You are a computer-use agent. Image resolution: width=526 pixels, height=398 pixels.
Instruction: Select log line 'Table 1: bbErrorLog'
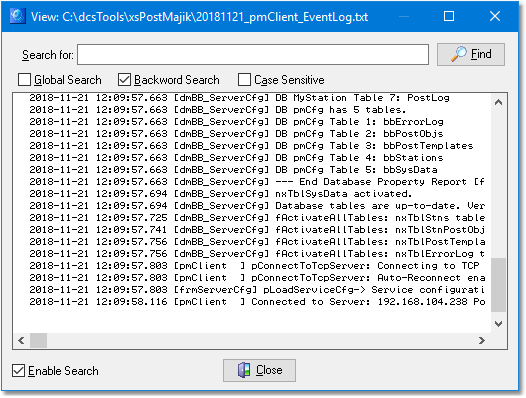[x=236, y=122]
